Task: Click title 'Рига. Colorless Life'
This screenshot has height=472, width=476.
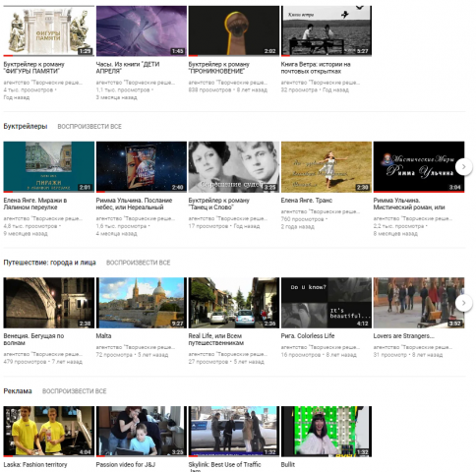Action: click(x=308, y=336)
